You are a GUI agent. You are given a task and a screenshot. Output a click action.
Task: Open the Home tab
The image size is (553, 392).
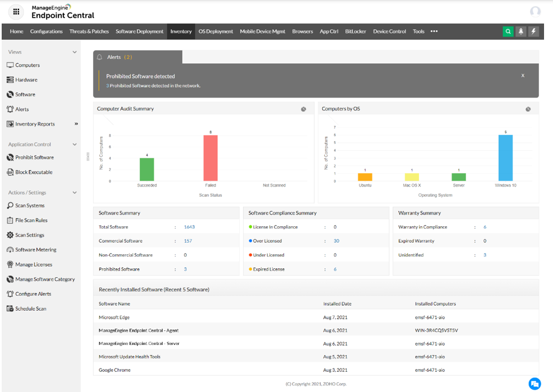(17, 31)
